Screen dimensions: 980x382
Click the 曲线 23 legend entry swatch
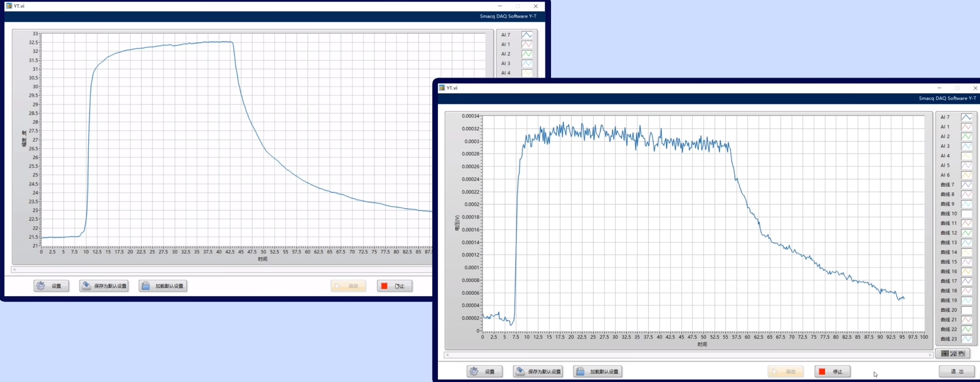click(x=966, y=339)
